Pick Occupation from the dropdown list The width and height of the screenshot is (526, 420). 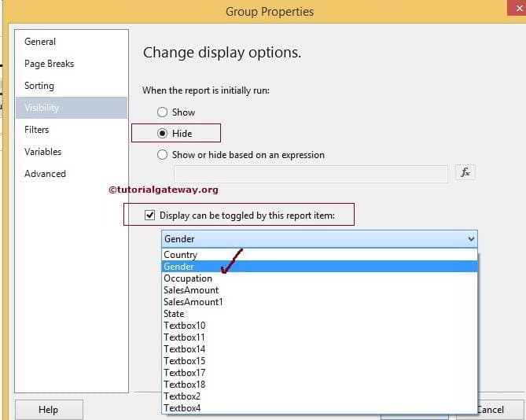tap(319, 278)
